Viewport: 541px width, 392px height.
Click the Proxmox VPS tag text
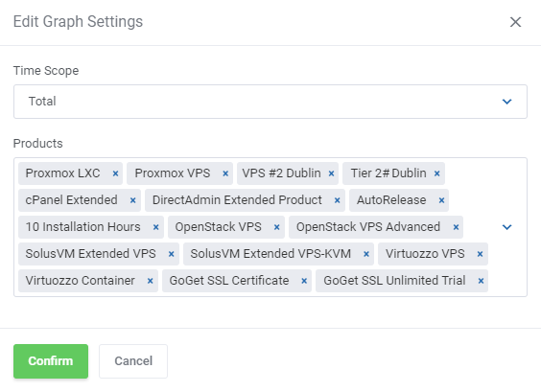click(173, 173)
